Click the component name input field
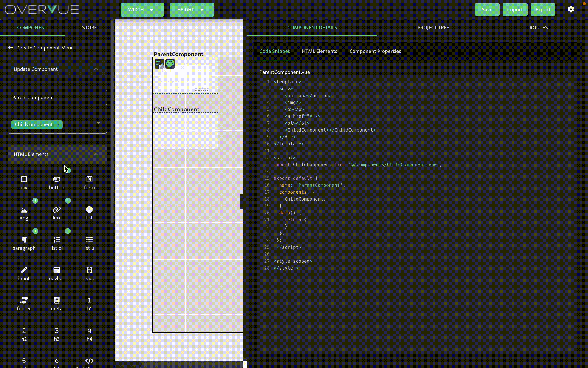 [57, 98]
